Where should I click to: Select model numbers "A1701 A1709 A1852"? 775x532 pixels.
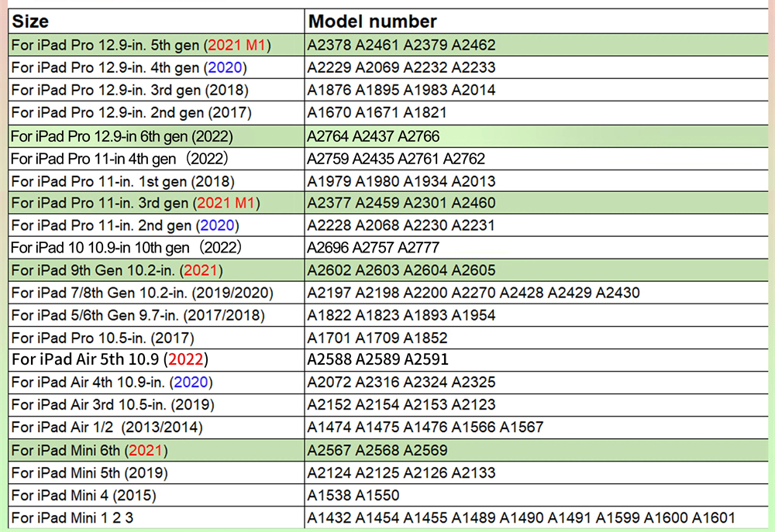pyautogui.click(x=377, y=338)
